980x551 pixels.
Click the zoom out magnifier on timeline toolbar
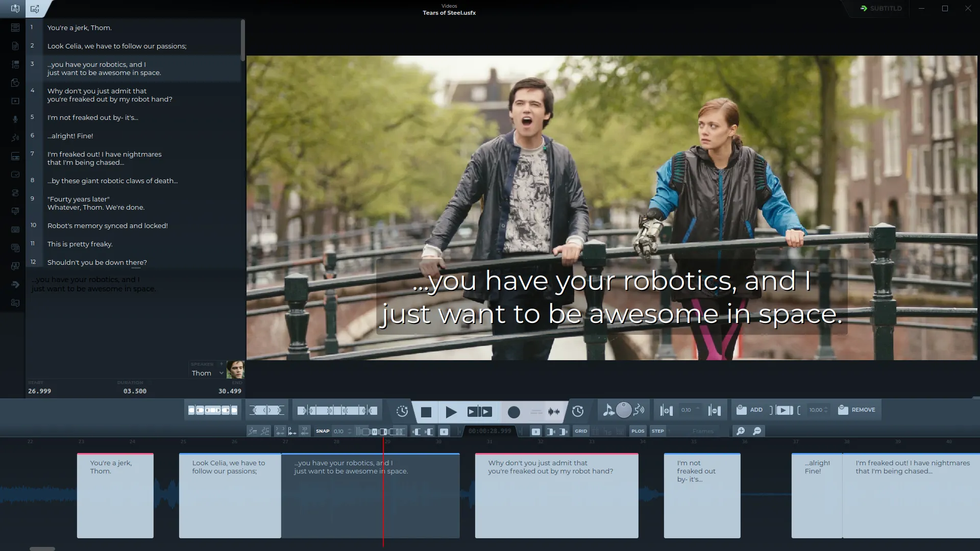click(757, 431)
